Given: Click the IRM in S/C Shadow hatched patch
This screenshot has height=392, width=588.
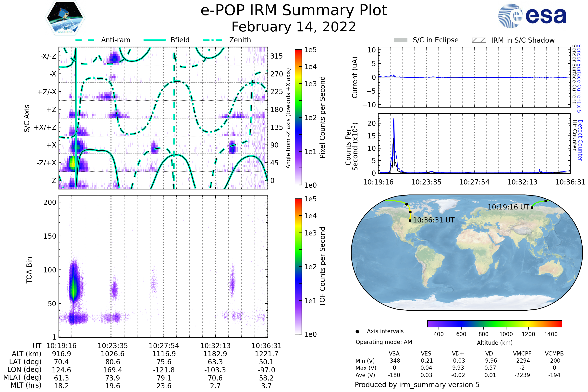Looking at the screenshot, I should 479,40.
